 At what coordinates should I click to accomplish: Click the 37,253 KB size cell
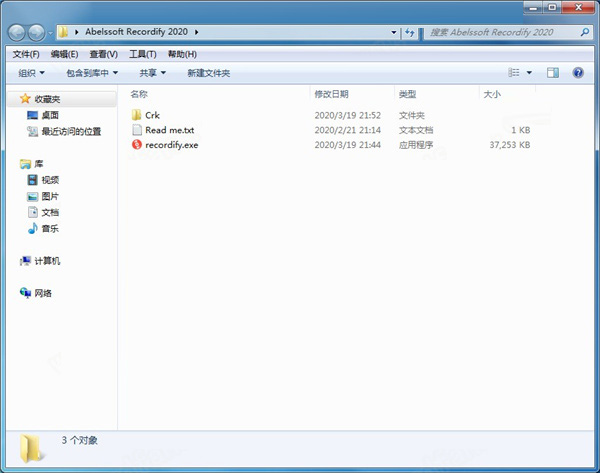click(510, 145)
